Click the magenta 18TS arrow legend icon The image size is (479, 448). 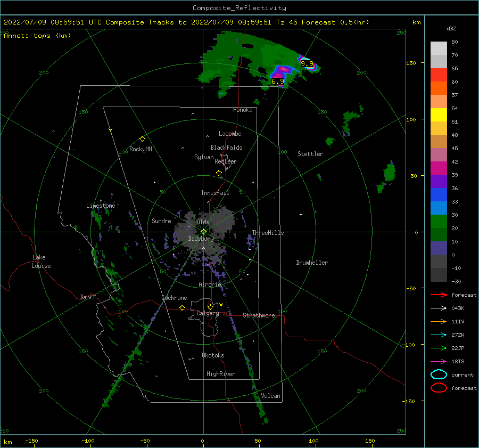click(439, 361)
